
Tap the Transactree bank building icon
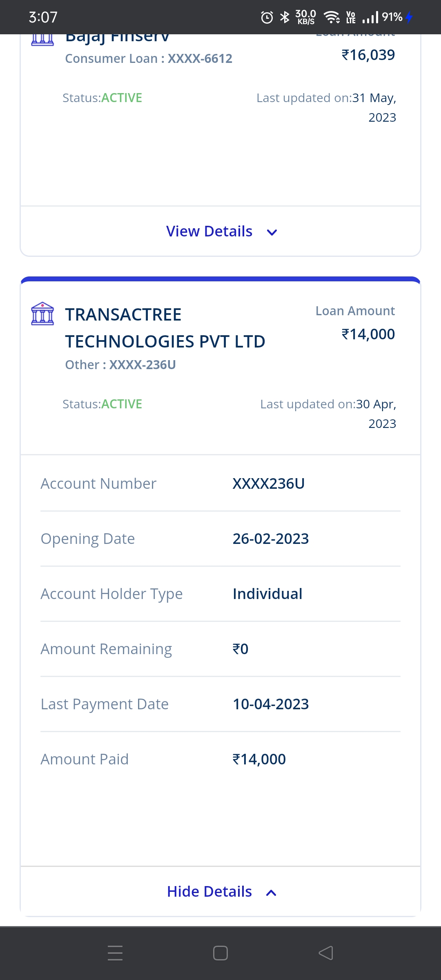[x=42, y=314]
